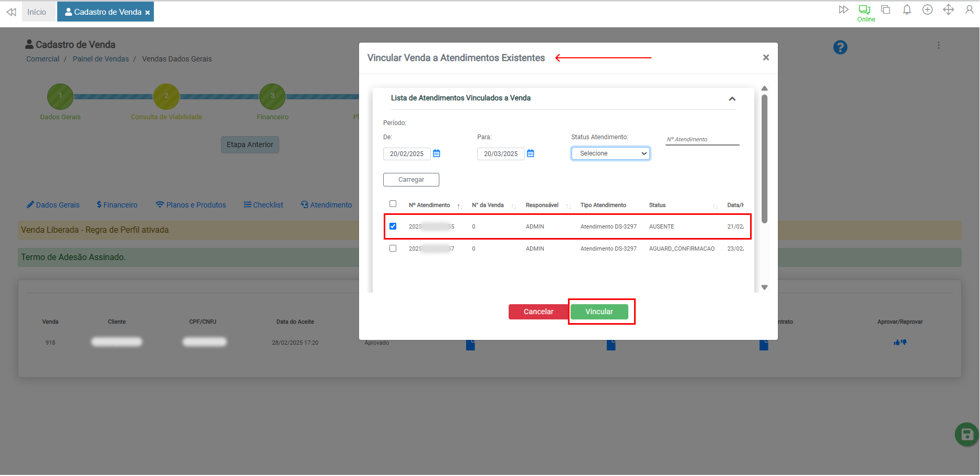Check the AGUARD_CONFIRMACAO atendimento row checkbox
Viewport: 980px width, 476px height.
[x=393, y=249]
